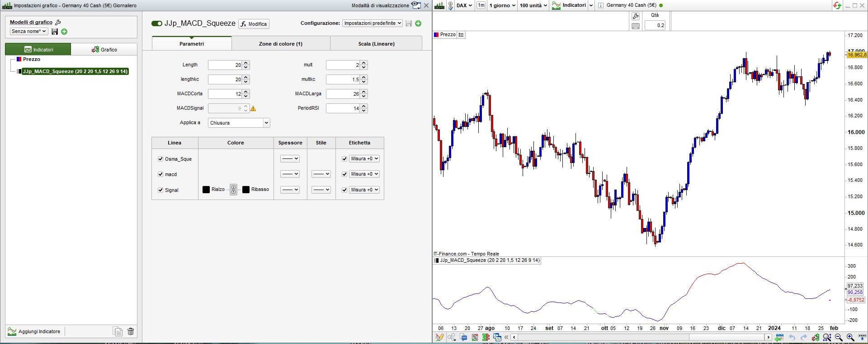Save the Senza nome chart template

click(x=55, y=32)
